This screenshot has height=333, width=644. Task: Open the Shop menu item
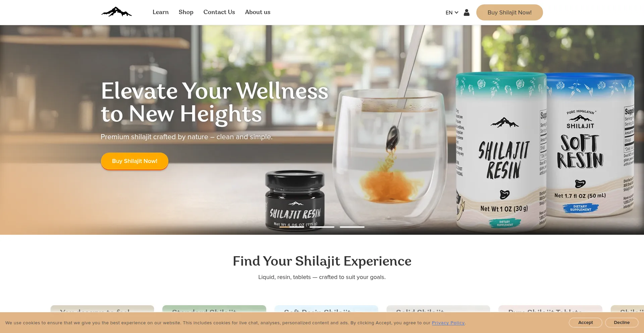(186, 12)
